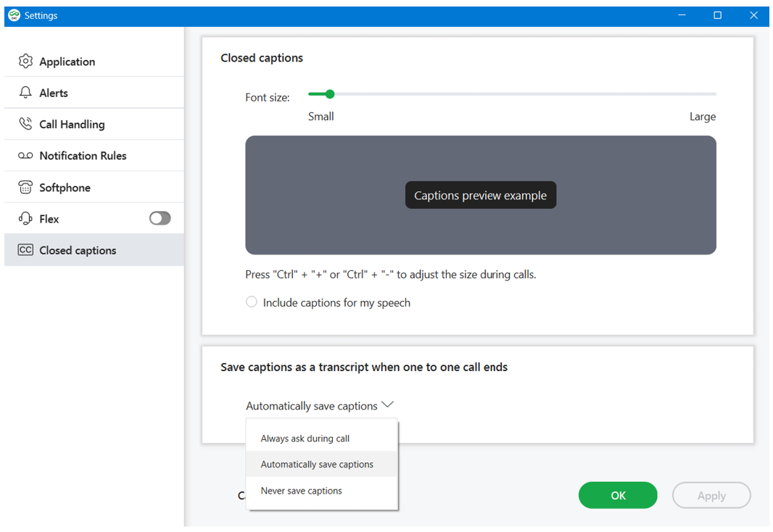Open the Flex section label
773x532 pixels.
[x=49, y=219]
